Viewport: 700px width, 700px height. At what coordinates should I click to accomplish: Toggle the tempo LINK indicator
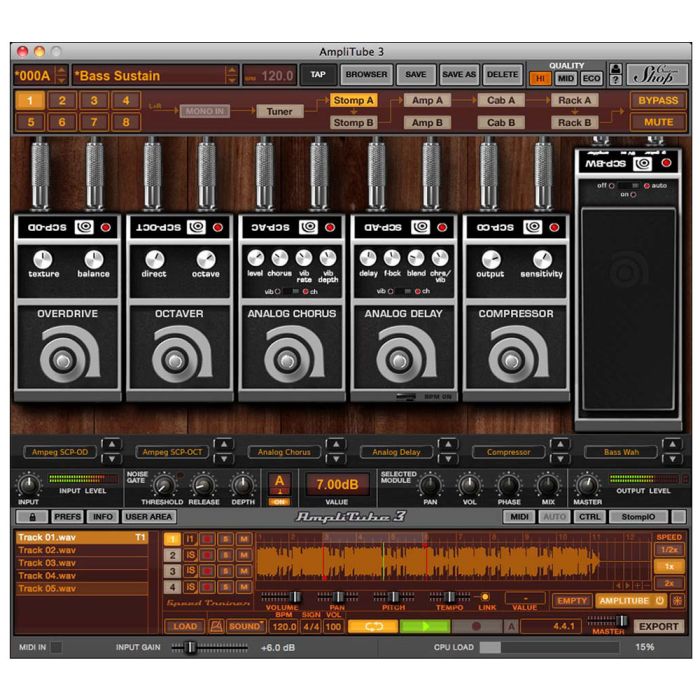[485, 597]
